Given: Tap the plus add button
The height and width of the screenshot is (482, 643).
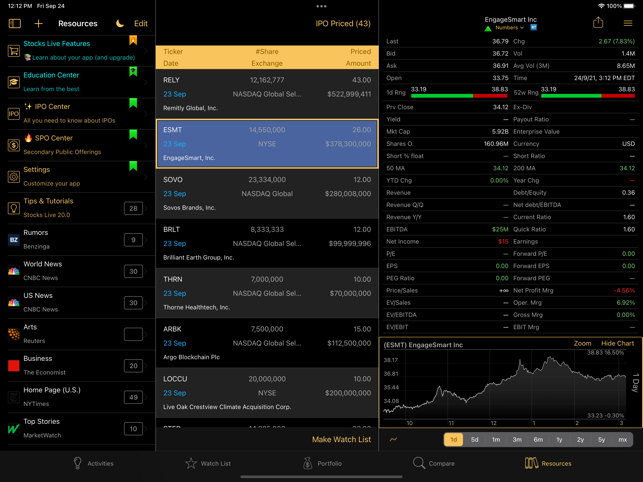Looking at the screenshot, I should pos(38,23).
